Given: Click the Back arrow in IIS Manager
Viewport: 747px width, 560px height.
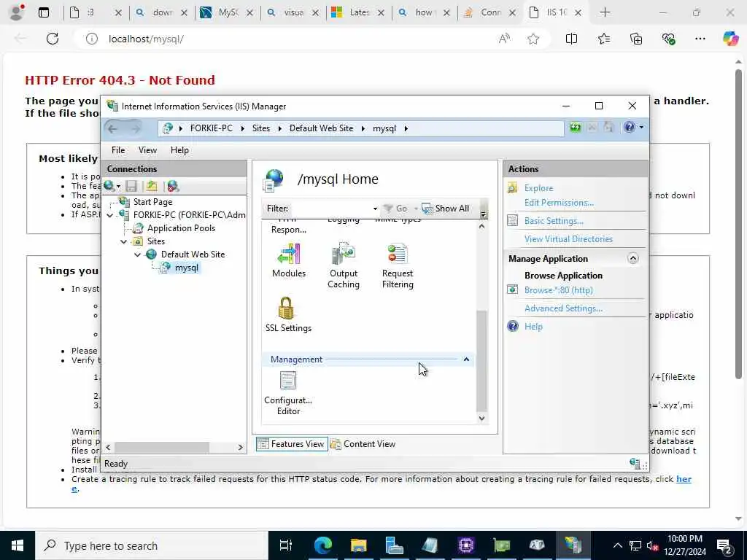Looking at the screenshot, I should pos(112,128).
